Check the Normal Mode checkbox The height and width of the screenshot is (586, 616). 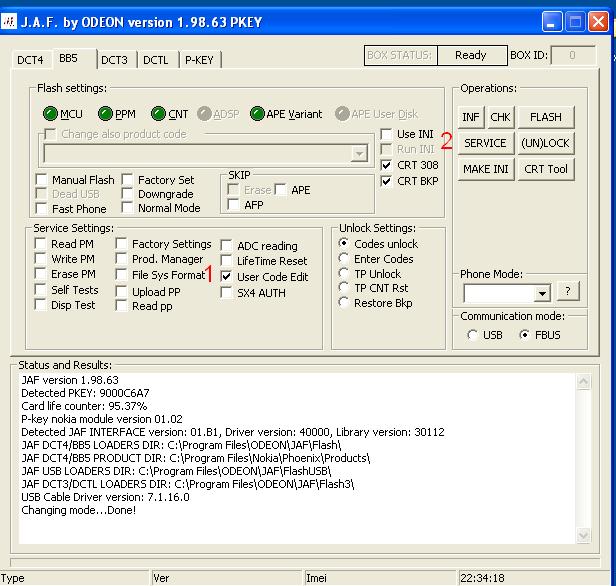(127, 208)
